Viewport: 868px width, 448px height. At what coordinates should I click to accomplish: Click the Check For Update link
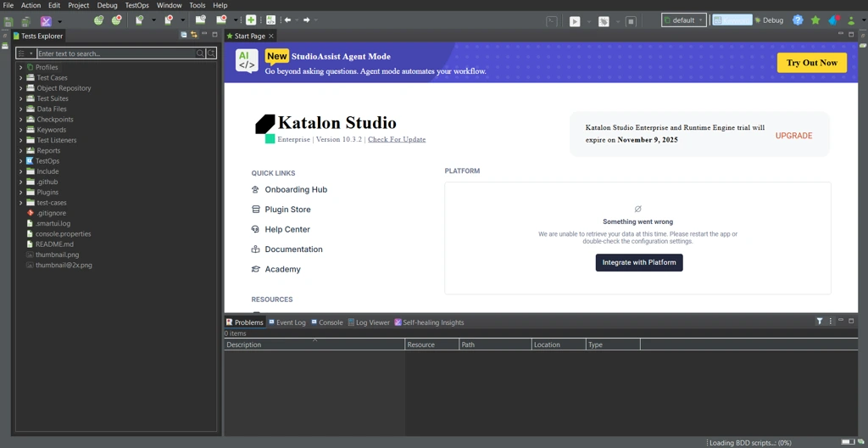pos(397,139)
